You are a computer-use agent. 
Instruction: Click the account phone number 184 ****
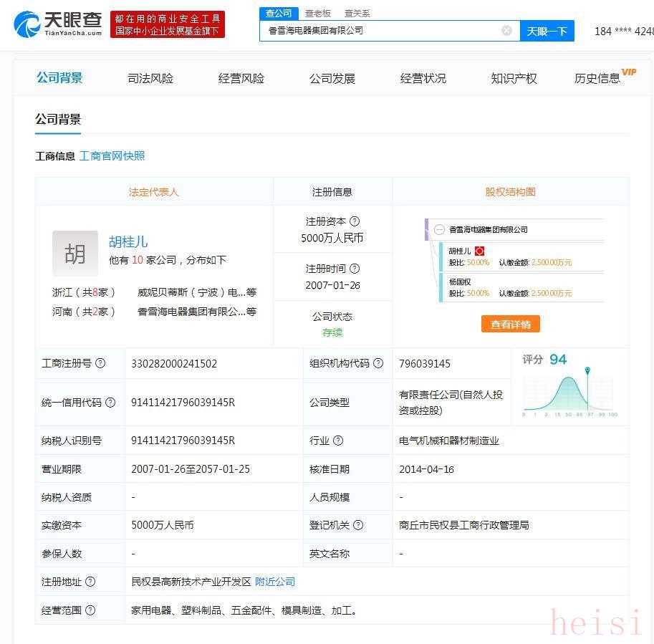624,32
